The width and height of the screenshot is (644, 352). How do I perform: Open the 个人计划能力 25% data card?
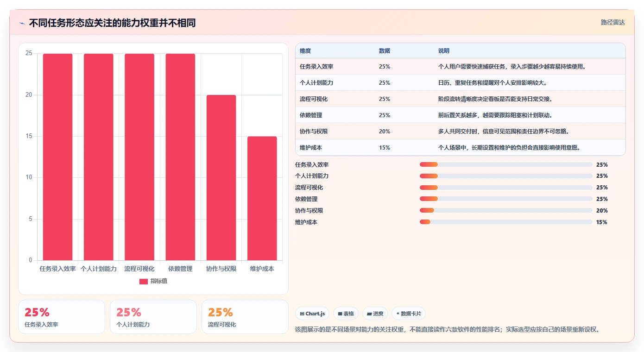(153, 317)
